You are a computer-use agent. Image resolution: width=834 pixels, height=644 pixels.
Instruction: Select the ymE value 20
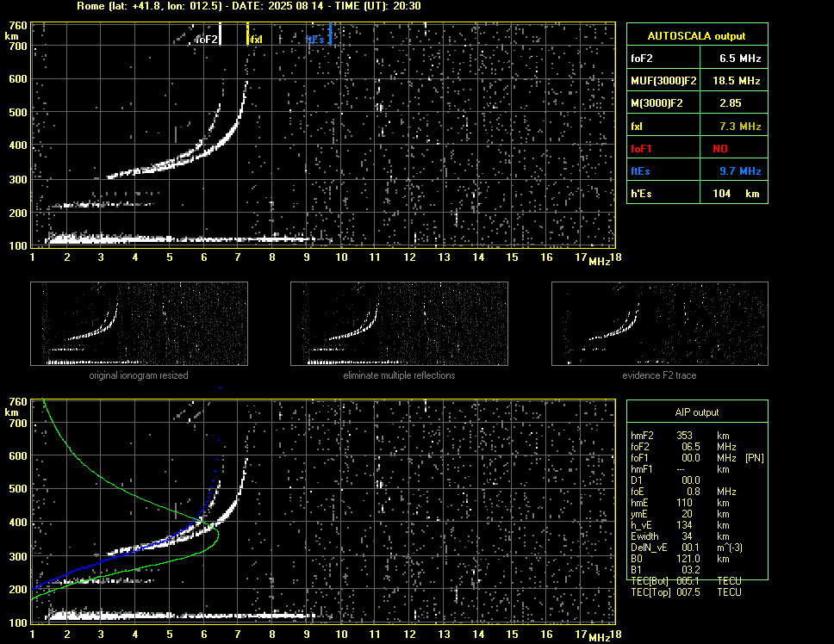pyautogui.click(x=687, y=514)
